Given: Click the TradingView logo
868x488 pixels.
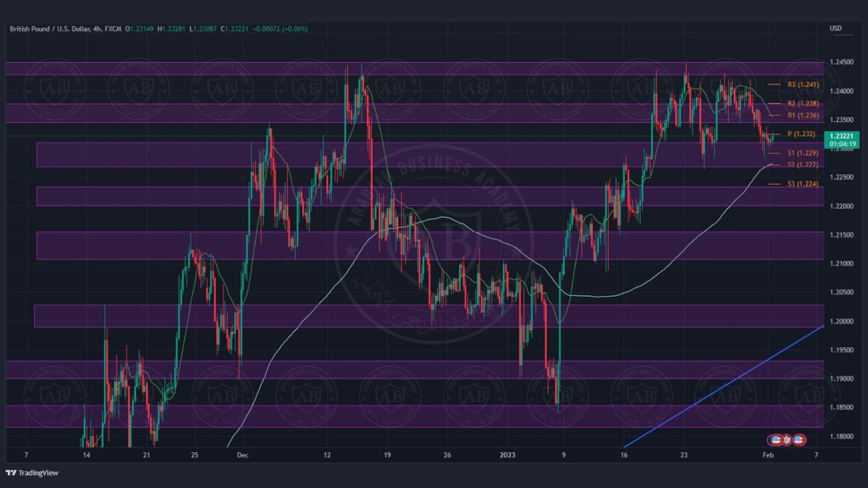Looking at the screenshot, I should click(x=32, y=473).
